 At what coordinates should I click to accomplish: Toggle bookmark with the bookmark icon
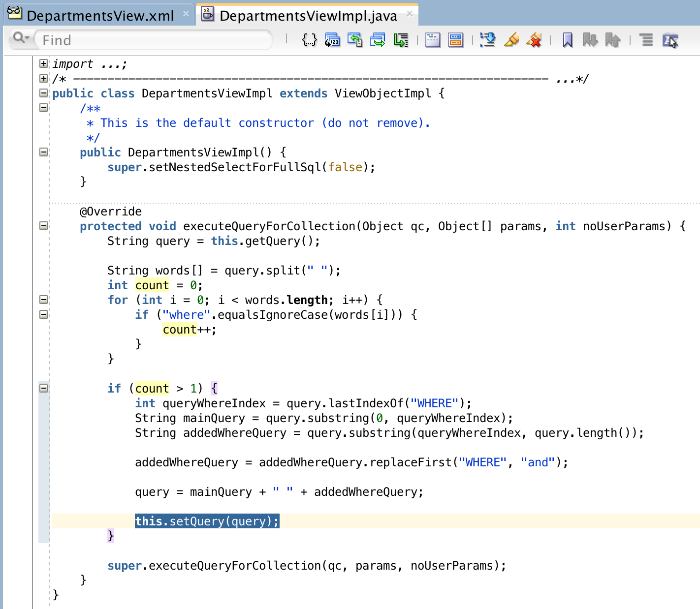pos(568,40)
